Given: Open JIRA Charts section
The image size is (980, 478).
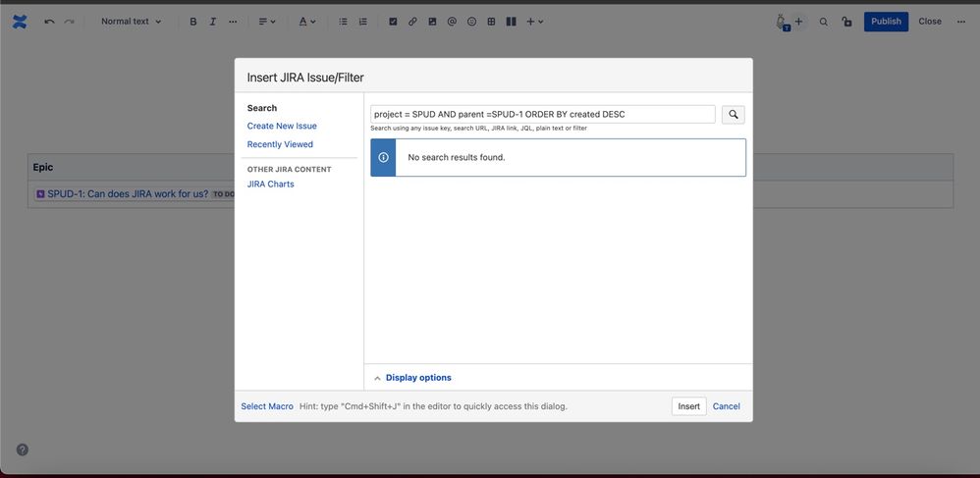Looking at the screenshot, I should point(271,185).
